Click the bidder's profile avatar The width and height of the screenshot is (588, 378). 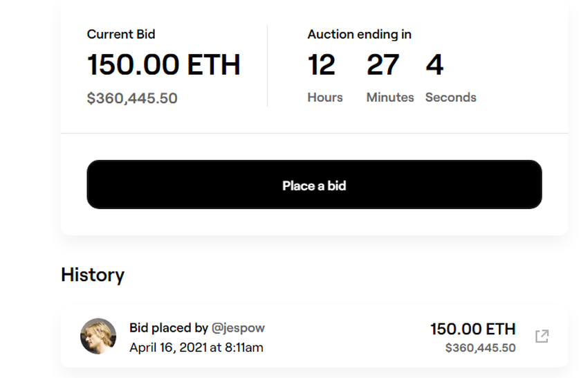pos(98,336)
